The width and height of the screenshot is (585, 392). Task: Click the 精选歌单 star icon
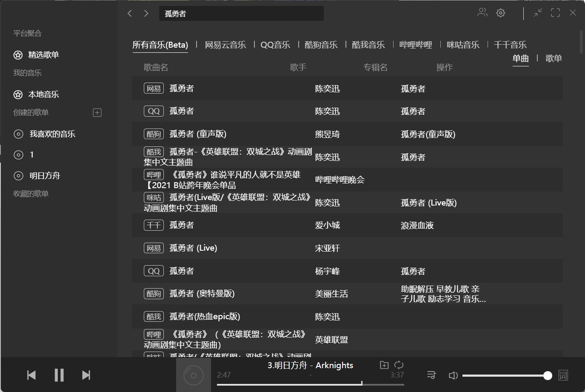click(x=18, y=55)
